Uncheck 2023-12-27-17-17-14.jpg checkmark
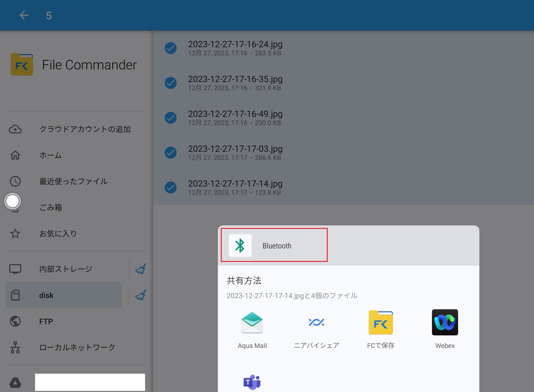 [171, 187]
